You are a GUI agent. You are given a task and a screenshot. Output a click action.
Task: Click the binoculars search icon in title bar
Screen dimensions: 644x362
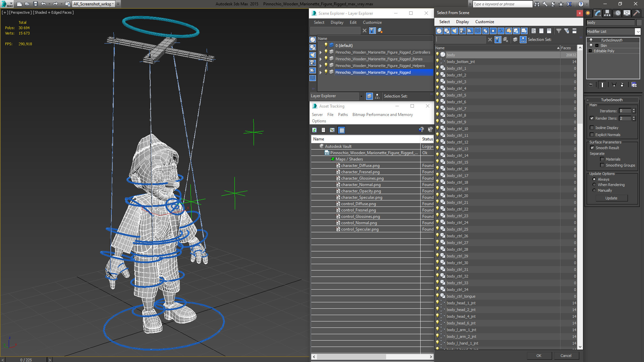point(537,4)
